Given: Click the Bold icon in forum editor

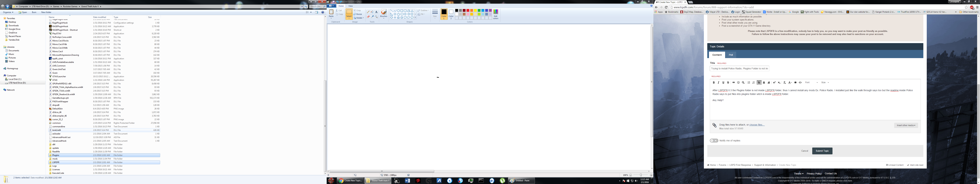Looking at the screenshot, I should tap(714, 83).
